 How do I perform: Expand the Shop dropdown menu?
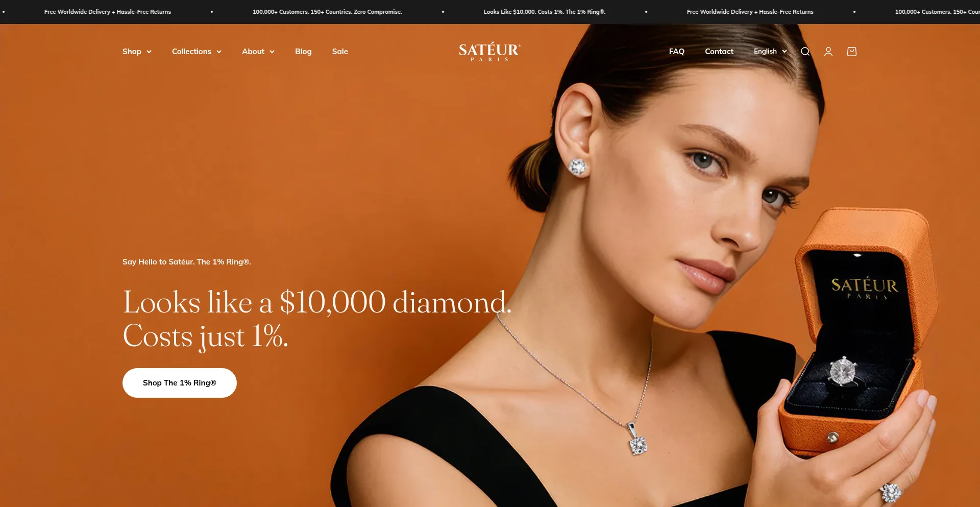[137, 52]
